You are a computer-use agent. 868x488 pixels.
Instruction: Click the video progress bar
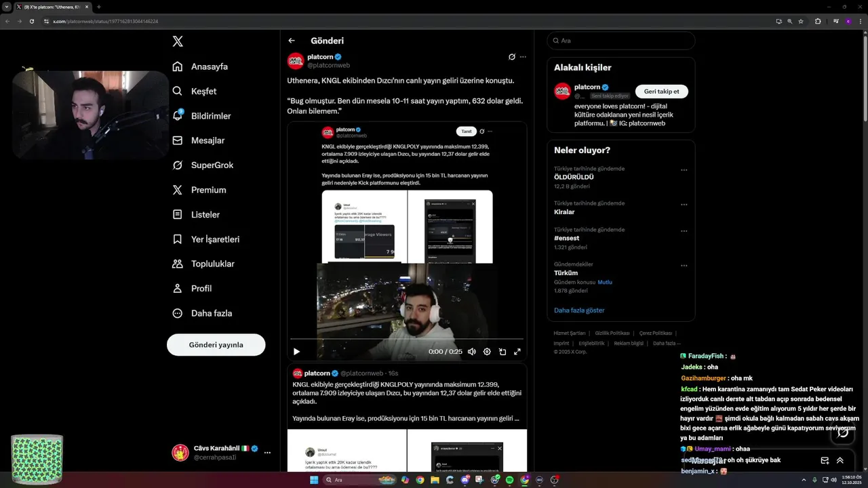click(407, 338)
